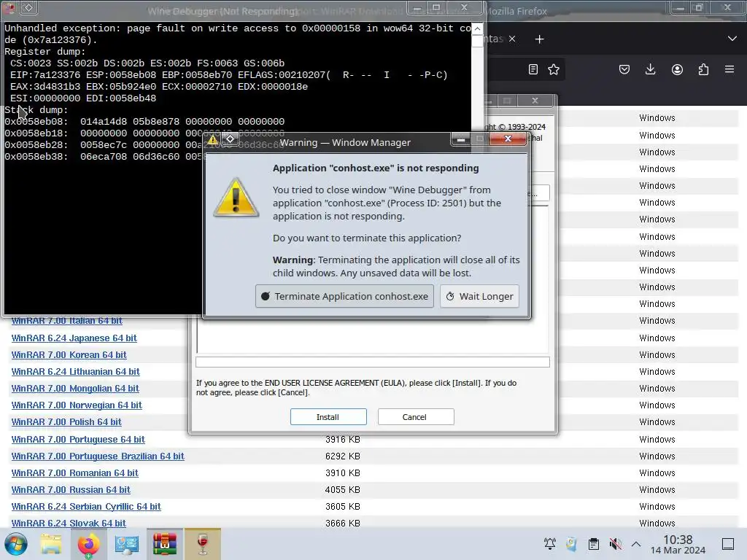Click the Wine Debugger scrollbar up arrow
The image size is (747, 560).
477,28
